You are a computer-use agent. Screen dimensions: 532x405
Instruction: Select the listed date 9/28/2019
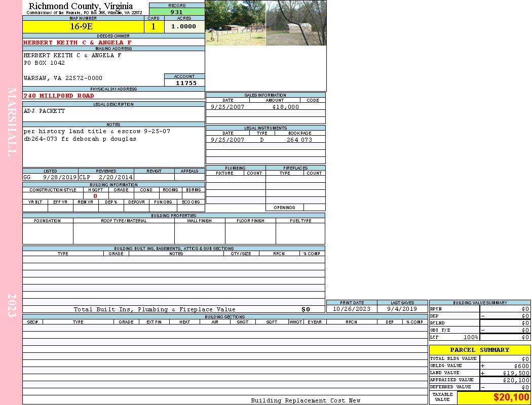60,178
